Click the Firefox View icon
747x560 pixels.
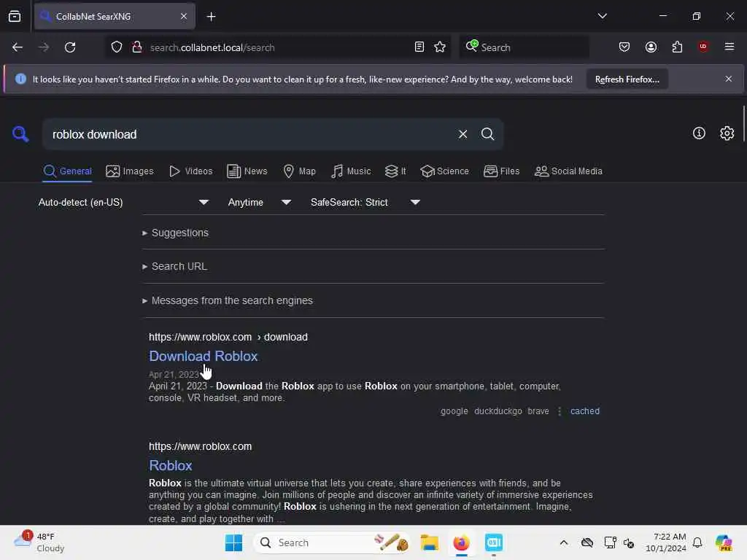click(15, 16)
